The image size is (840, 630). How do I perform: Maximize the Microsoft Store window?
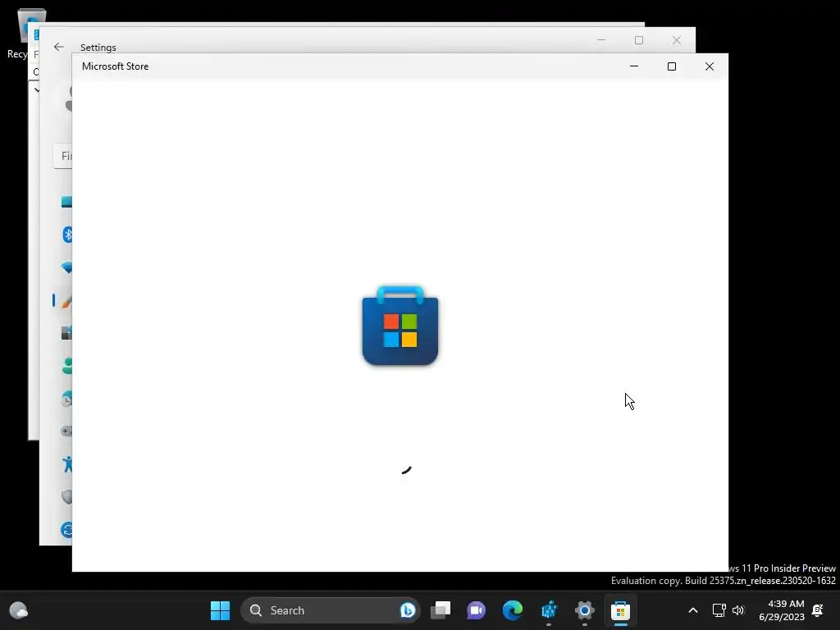tap(672, 66)
